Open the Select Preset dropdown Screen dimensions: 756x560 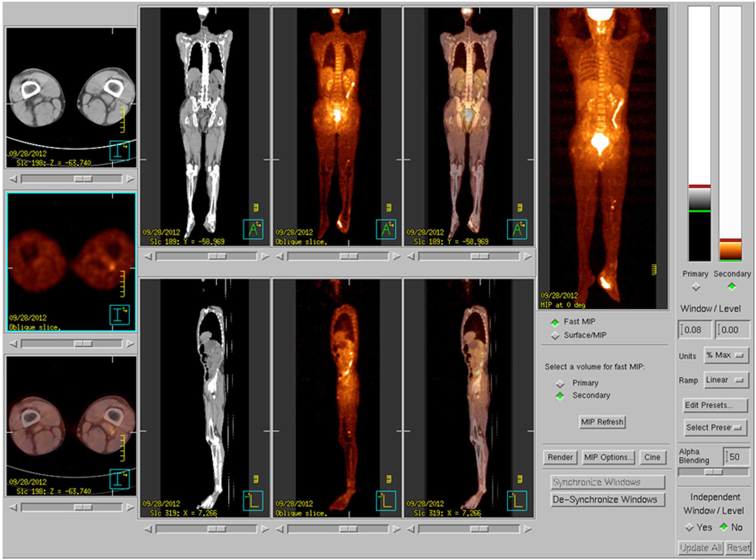tap(715, 428)
